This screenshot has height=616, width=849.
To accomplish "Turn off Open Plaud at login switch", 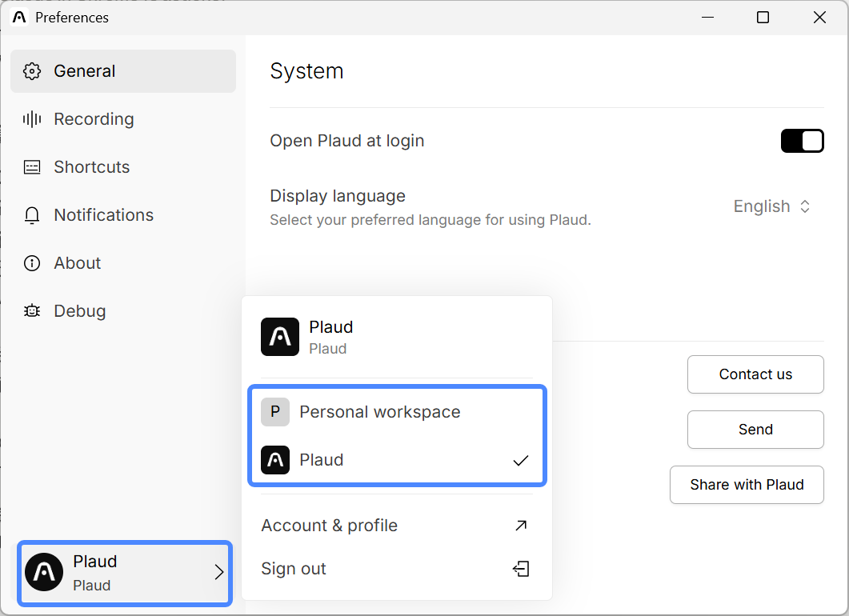I will pos(802,141).
